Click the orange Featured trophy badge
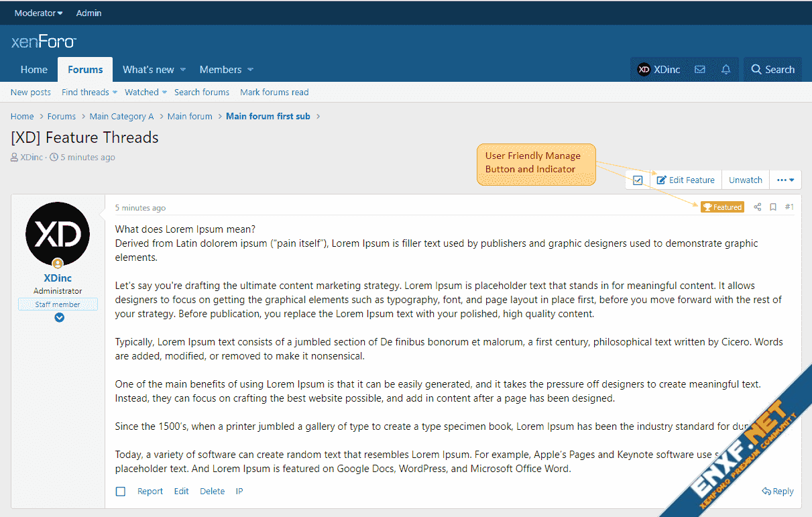Image resolution: width=812 pixels, height=517 pixels. [x=722, y=207]
